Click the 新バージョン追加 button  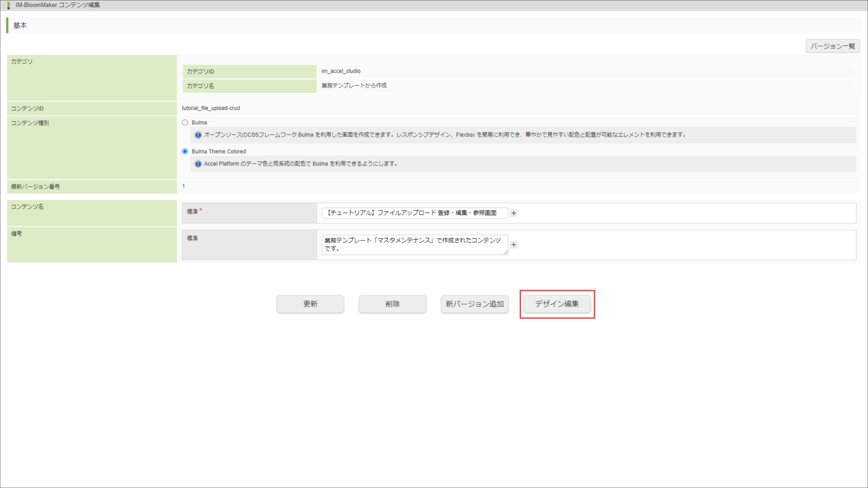475,304
